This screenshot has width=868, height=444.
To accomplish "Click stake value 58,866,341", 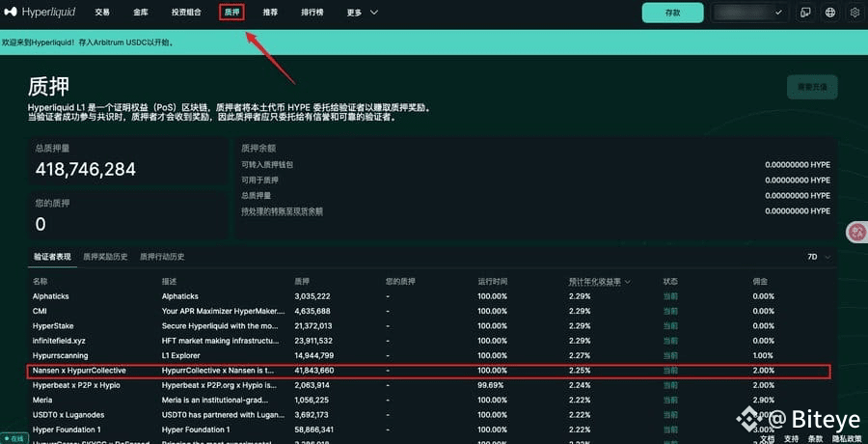I will click(314, 430).
